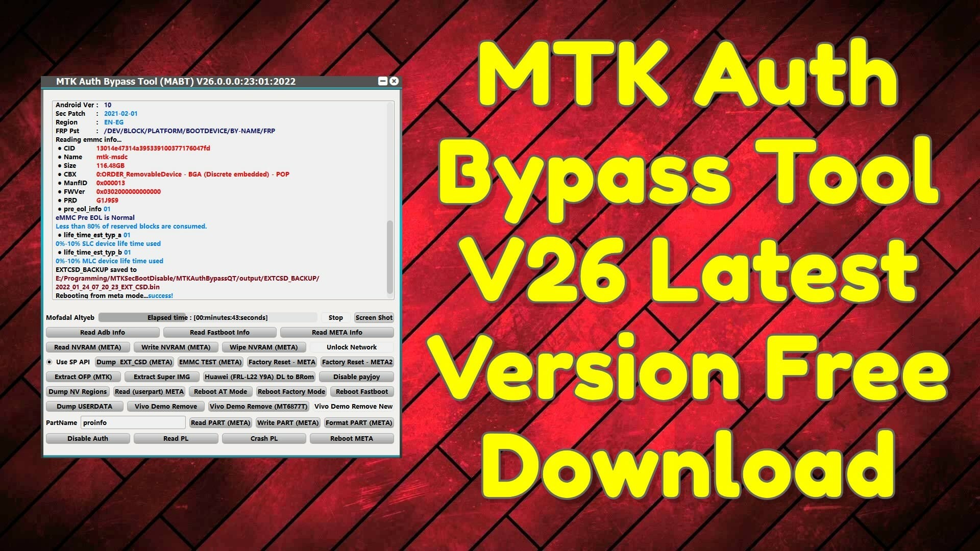
Task: Click the Disable Auth button
Action: (x=87, y=438)
